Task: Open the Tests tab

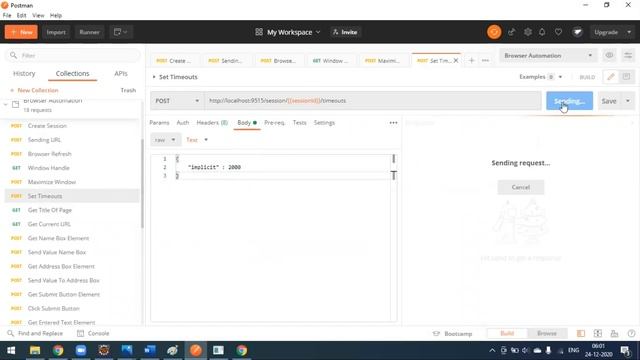Action: tap(299, 122)
